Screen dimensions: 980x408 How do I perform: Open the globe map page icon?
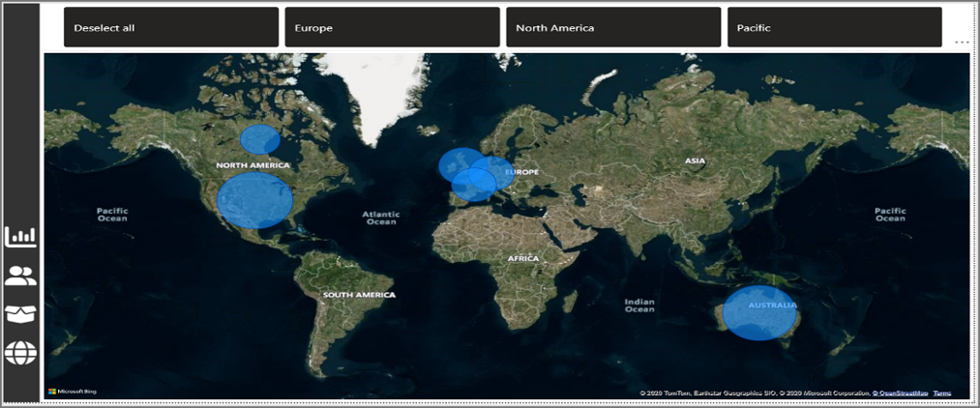(x=20, y=353)
